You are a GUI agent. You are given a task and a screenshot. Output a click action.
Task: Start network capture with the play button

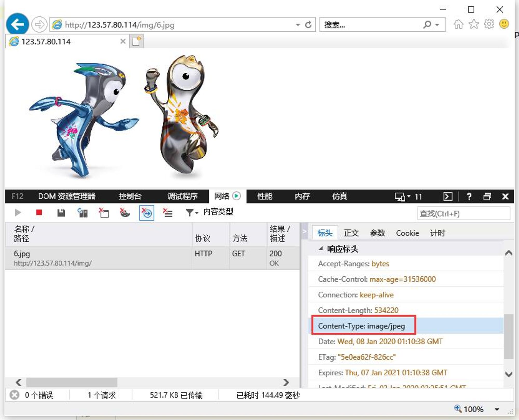coord(18,213)
